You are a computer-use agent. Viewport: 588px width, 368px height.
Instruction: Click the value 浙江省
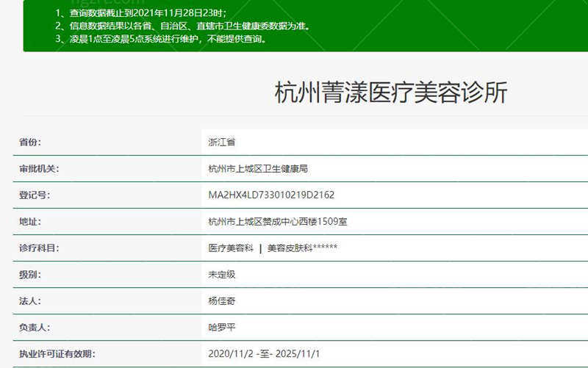222,142
